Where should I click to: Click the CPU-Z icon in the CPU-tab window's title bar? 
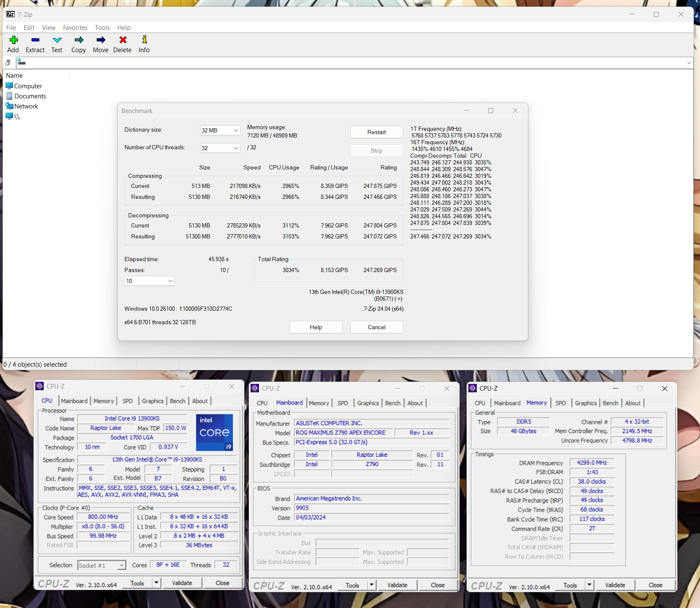tap(40, 386)
